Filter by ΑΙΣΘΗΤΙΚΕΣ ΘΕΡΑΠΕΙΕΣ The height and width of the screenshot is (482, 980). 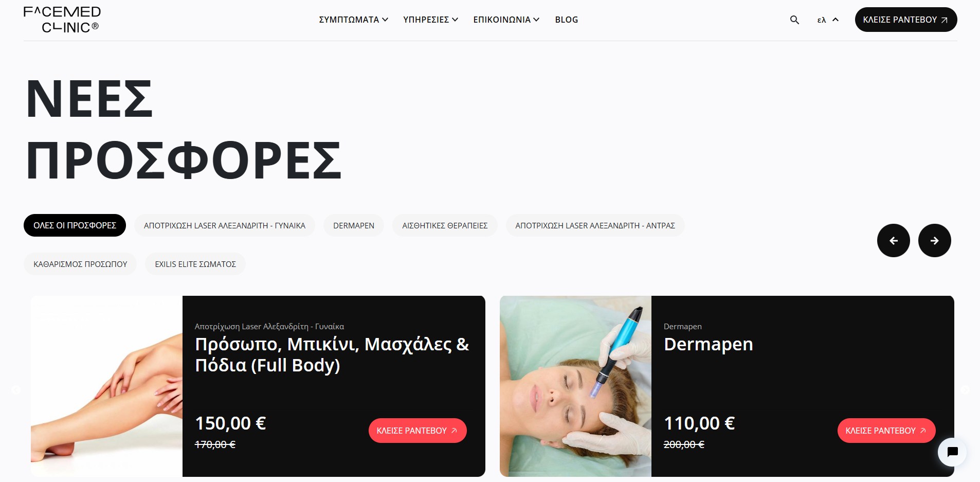(x=445, y=225)
